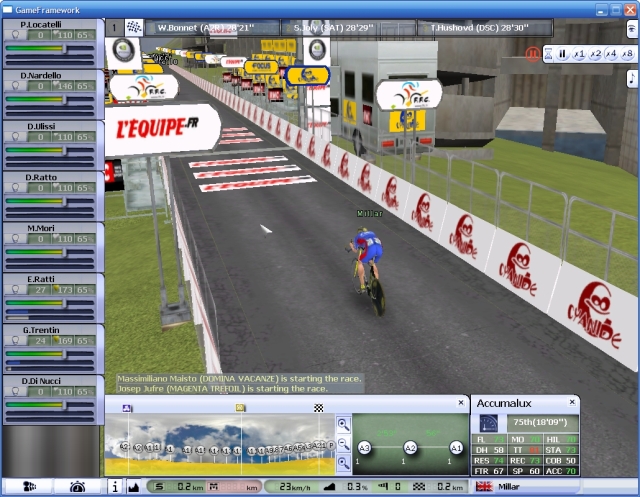Set game speed to x2

click(595, 54)
